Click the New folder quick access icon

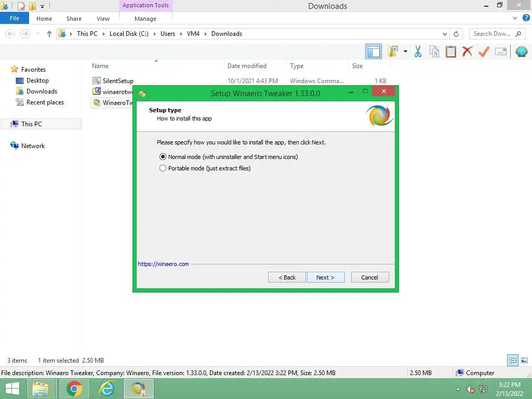tap(32, 6)
